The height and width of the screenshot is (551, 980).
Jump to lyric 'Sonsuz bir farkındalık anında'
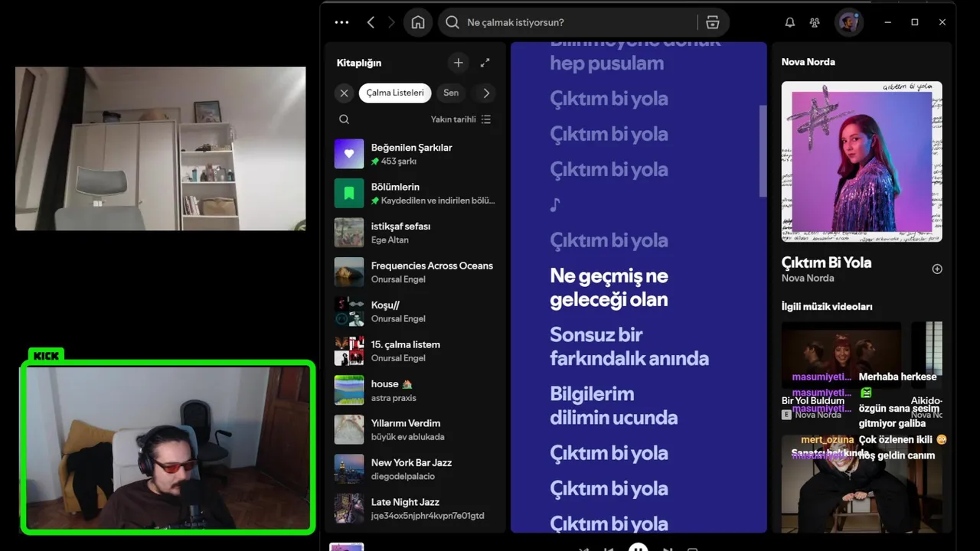[x=629, y=347]
